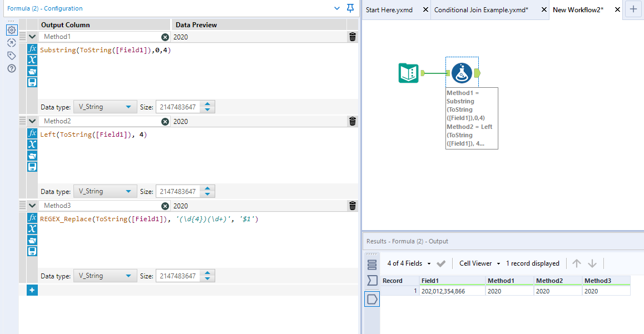Open the Annotation tag icon in sidebar
The width and height of the screenshot is (644, 334).
11,56
